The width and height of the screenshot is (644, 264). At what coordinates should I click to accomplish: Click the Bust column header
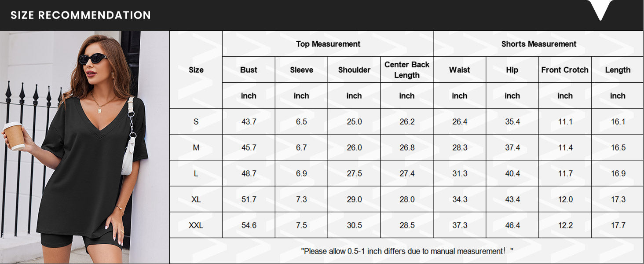249,70
